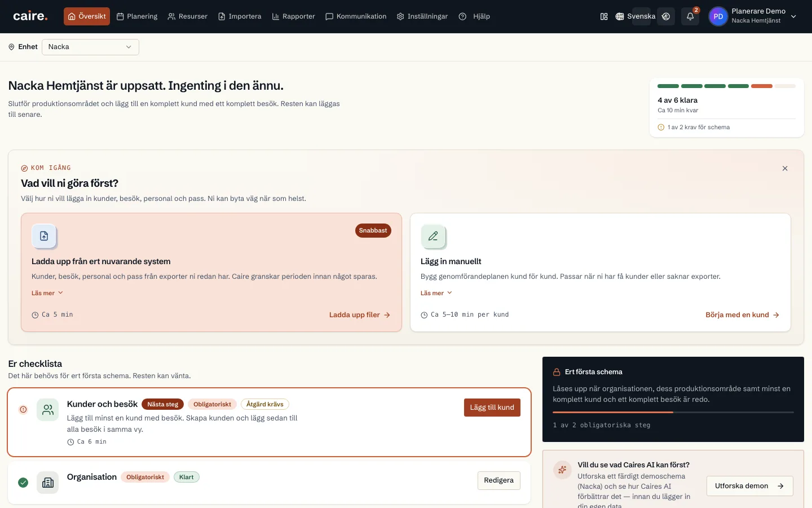Screen dimensions: 812x508
Task: Click the 4 av 6 klara progress bar
Action: [727, 86]
